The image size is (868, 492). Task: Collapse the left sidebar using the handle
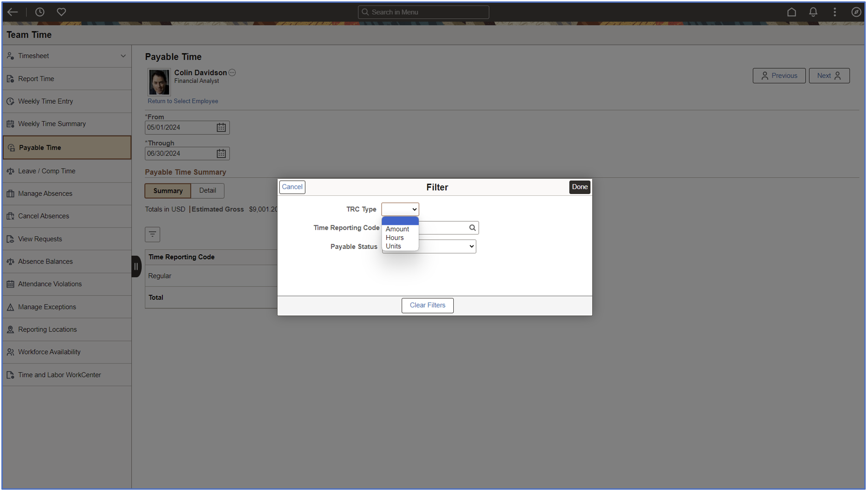pos(136,266)
